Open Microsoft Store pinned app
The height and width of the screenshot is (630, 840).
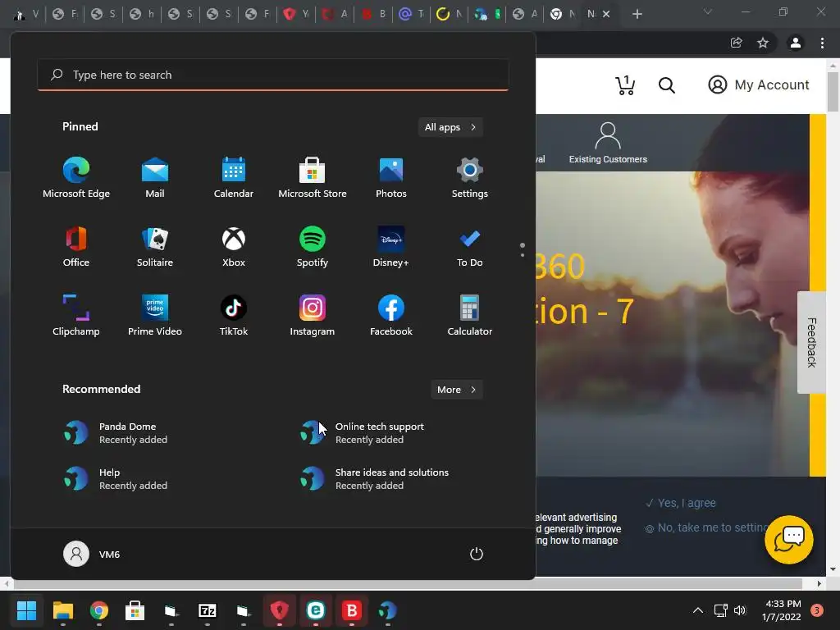click(x=313, y=177)
